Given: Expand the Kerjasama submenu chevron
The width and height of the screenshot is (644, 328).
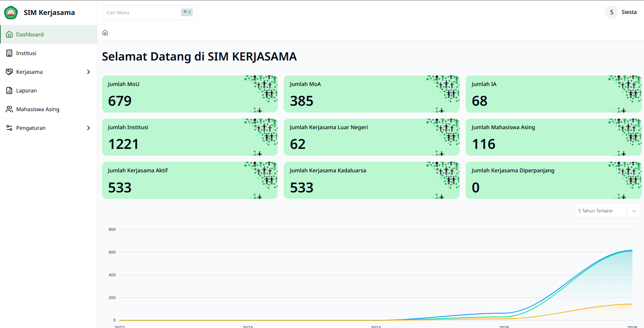Looking at the screenshot, I should [x=88, y=72].
